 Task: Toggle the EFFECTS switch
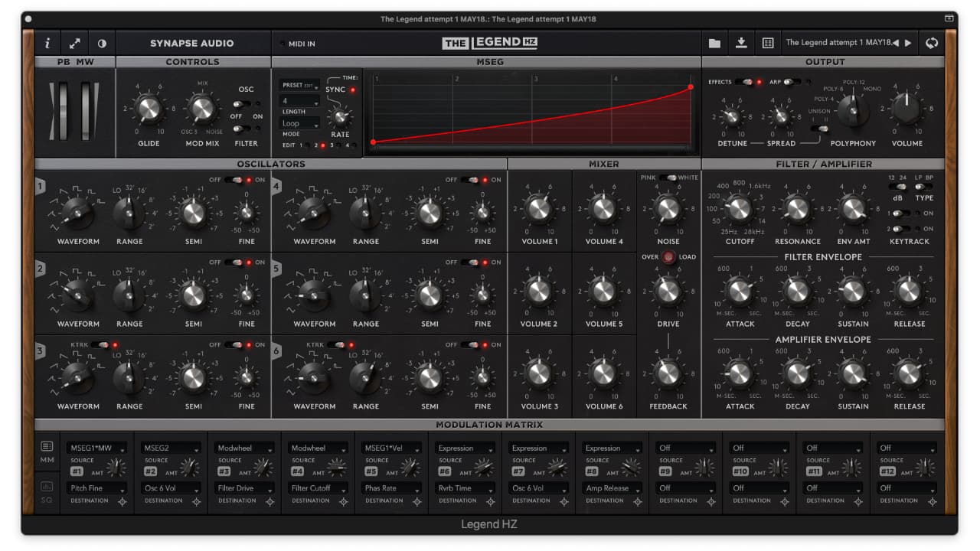(x=745, y=82)
